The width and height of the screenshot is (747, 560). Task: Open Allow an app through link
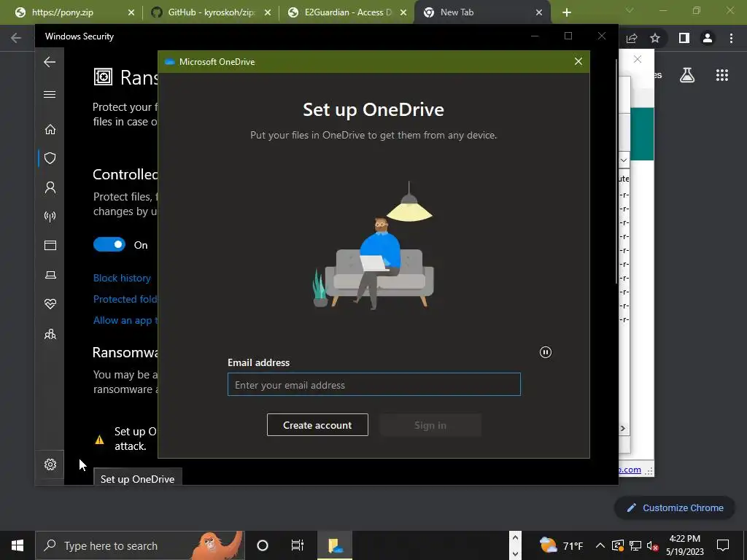coord(125,320)
